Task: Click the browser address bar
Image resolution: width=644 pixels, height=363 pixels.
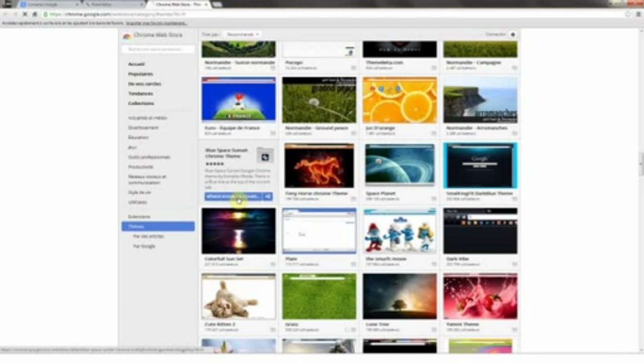Action: 332,14
